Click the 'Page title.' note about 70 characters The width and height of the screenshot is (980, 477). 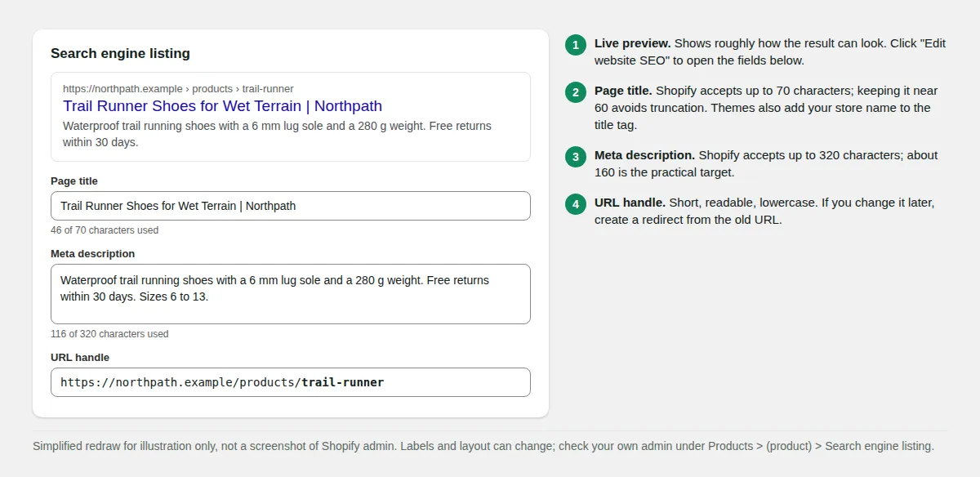[766, 108]
